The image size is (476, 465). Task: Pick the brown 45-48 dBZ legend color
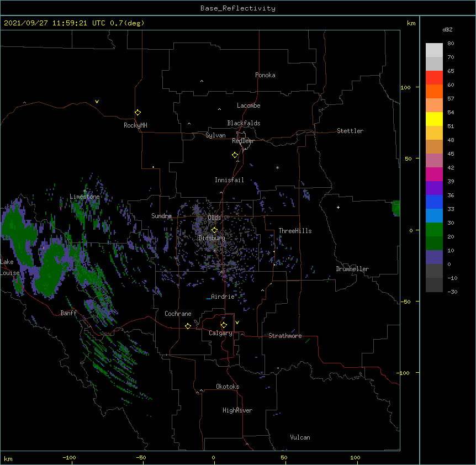(434, 146)
